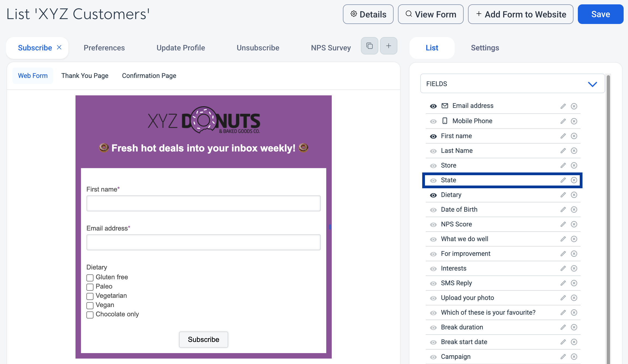Viewport: 628px width, 364px height.
Task: Edit the Dietary field
Action: coord(563,195)
